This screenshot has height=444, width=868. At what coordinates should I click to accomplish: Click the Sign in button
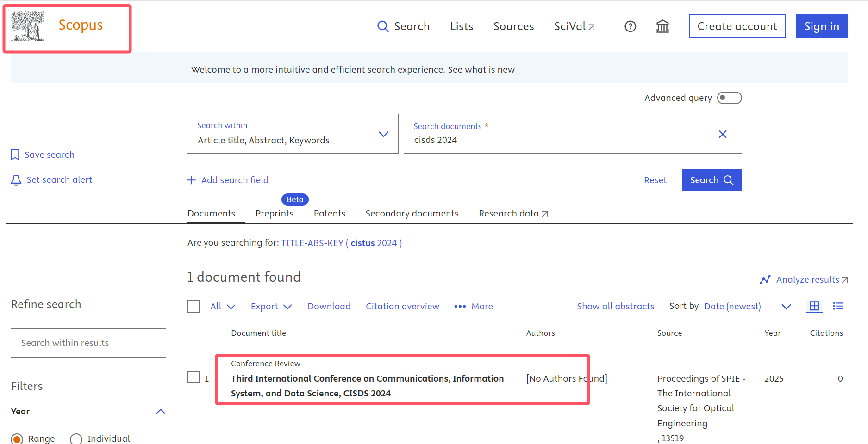pos(822,26)
